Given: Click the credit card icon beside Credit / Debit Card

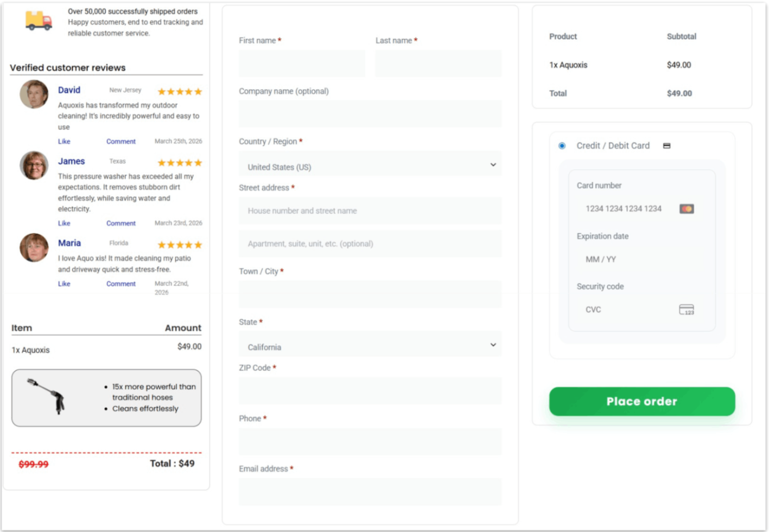Looking at the screenshot, I should (666, 145).
